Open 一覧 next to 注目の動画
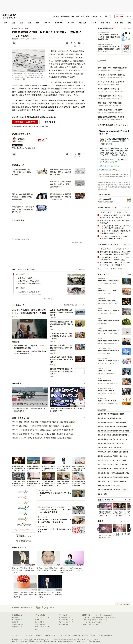This screenshot has height=644, width=133. [84, 383]
